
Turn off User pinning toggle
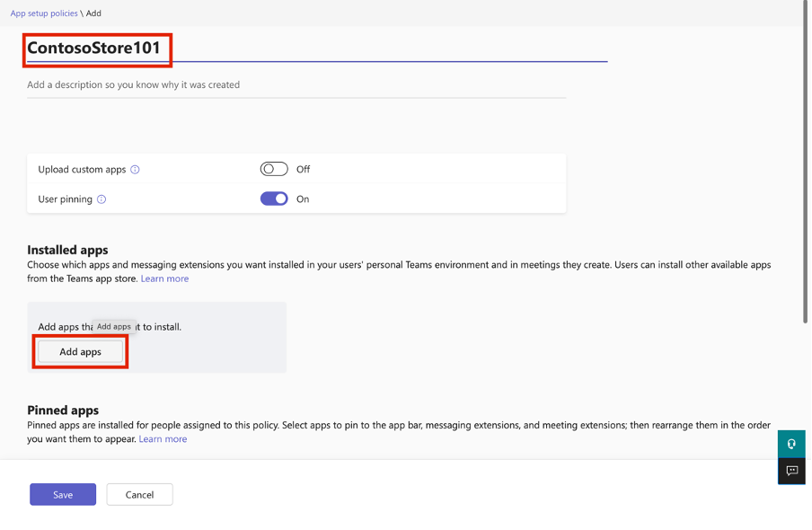(274, 199)
